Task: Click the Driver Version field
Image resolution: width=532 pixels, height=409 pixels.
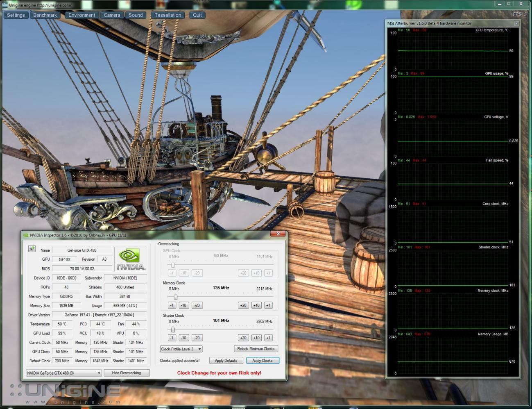Action: [99, 315]
